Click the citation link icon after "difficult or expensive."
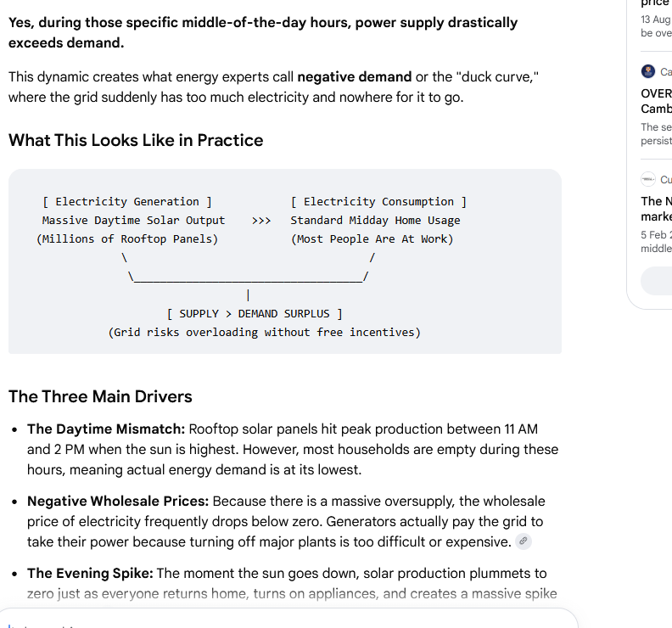Image resolution: width=672 pixels, height=628 pixels. (523, 541)
